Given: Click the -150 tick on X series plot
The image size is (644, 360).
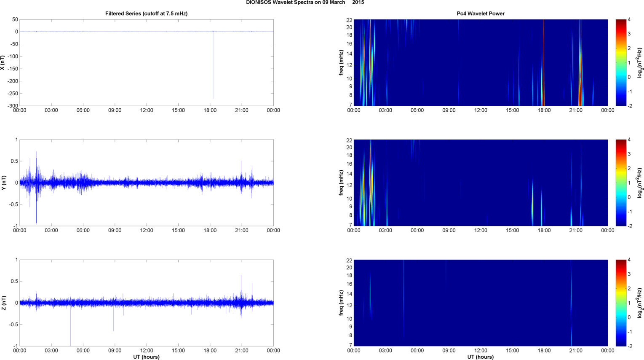Looking at the screenshot, I should coord(12,69).
